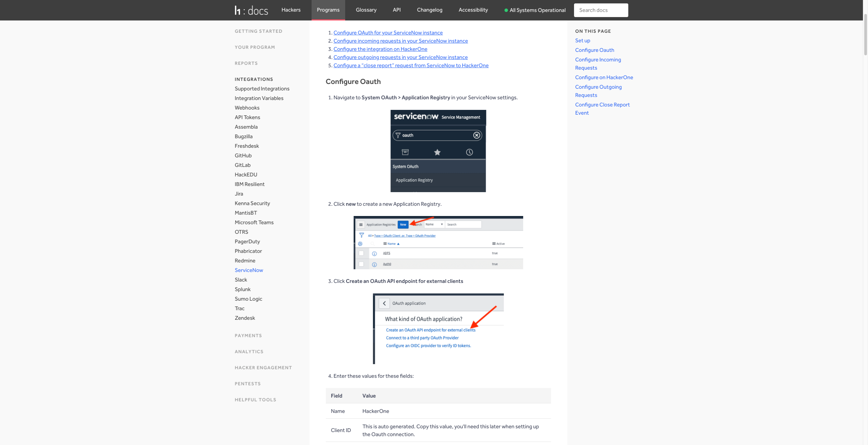Go to the GitLab integration

tap(242, 165)
